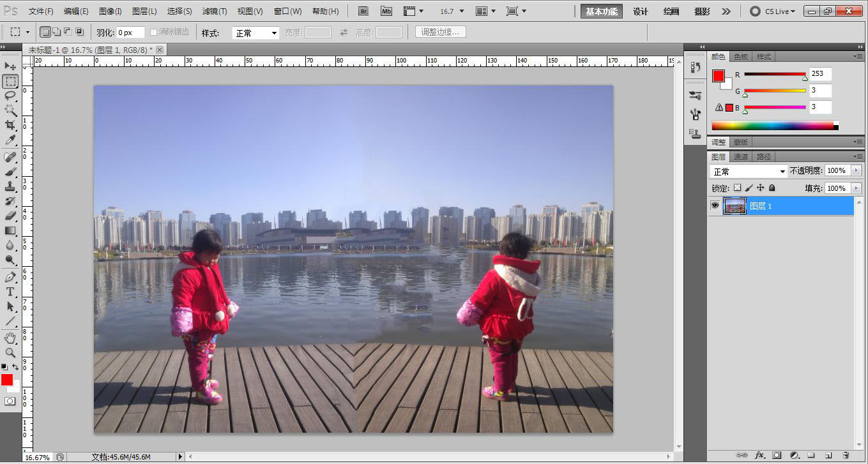Select the Move tool
The image size is (868, 464).
[10, 66]
